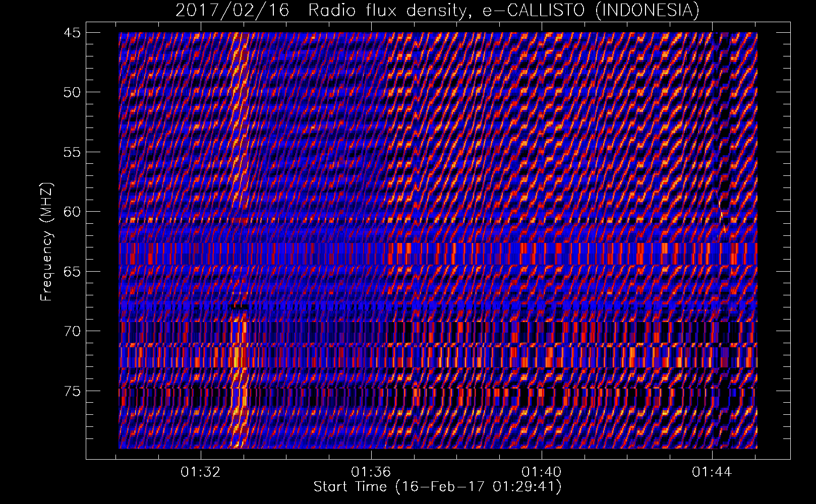Click the small black gap at 68 MHz
The width and height of the screenshot is (816, 504).
point(240,306)
